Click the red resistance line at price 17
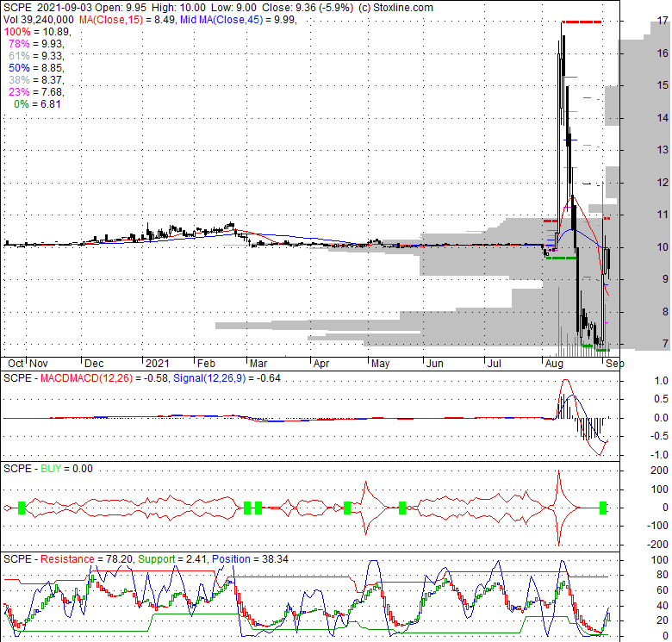This screenshot has height=642, width=672. (582, 22)
